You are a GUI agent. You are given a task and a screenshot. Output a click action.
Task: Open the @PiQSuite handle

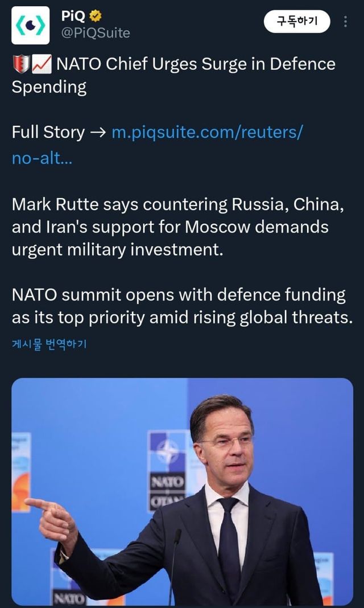pyautogui.click(x=95, y=33)
